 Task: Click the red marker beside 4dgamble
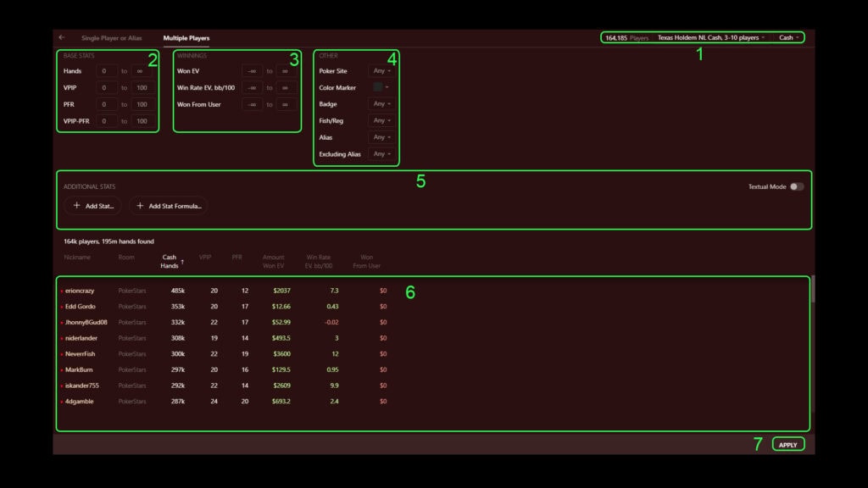pyautogui.click(x=61, y=402)
